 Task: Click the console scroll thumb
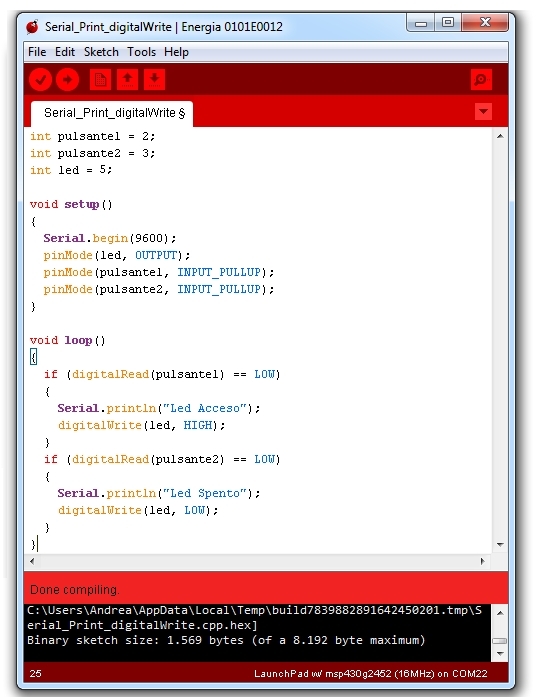click(500, 641)
